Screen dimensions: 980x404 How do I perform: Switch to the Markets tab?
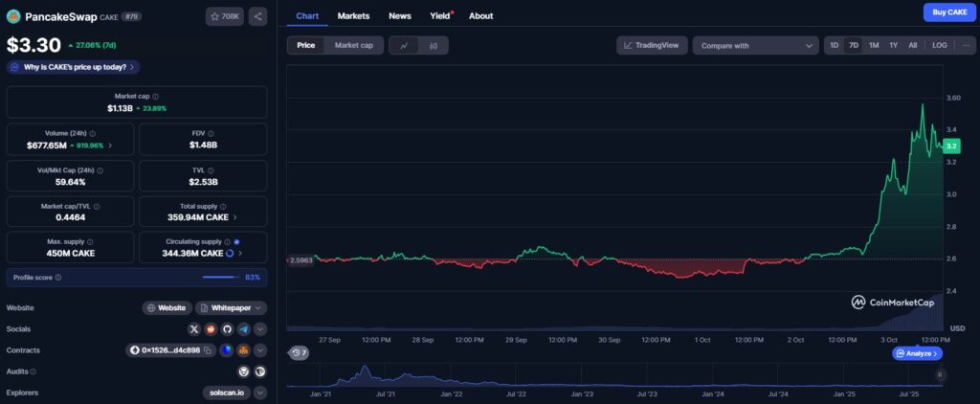click(353, 16)
